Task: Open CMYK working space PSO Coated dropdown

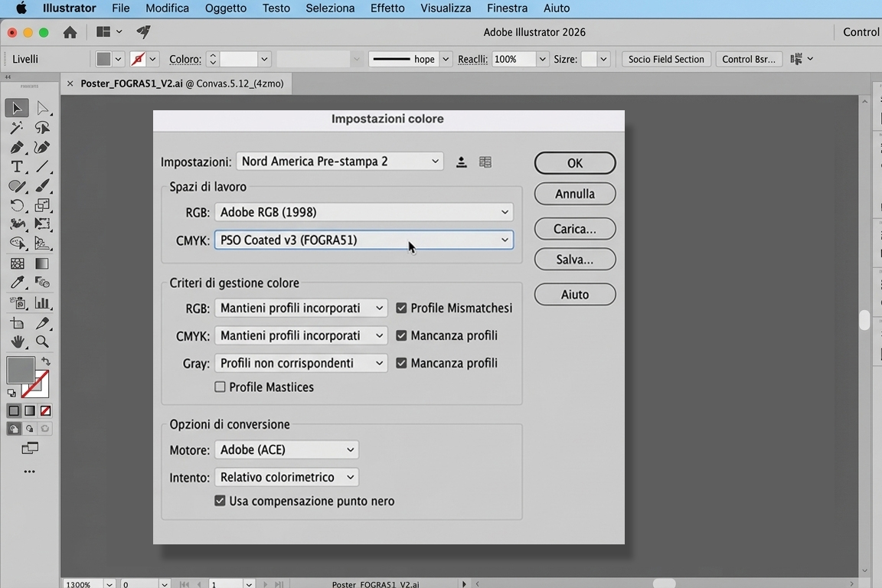Action: point(364,240)
